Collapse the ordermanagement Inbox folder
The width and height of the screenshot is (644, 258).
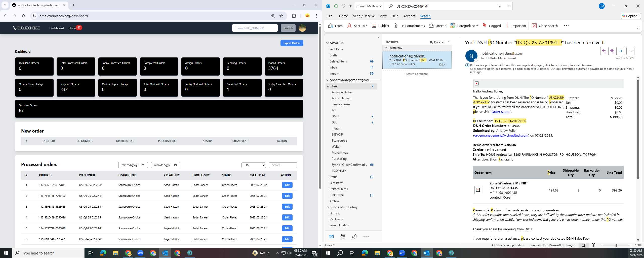(328, 86)
